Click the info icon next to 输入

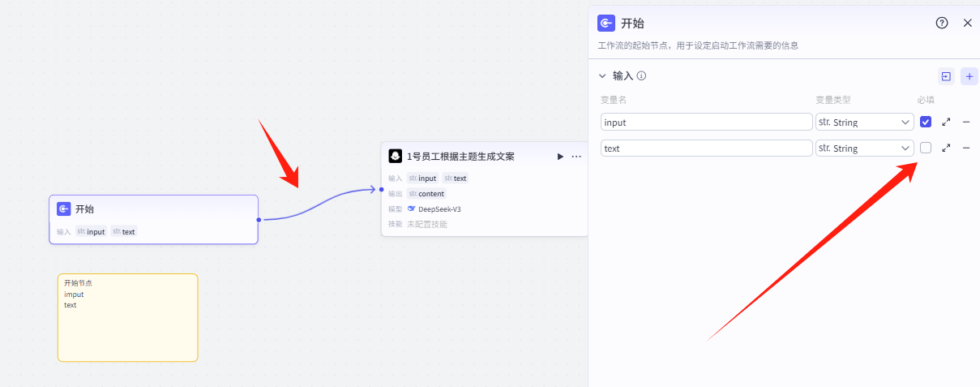[x=641, y=76]
